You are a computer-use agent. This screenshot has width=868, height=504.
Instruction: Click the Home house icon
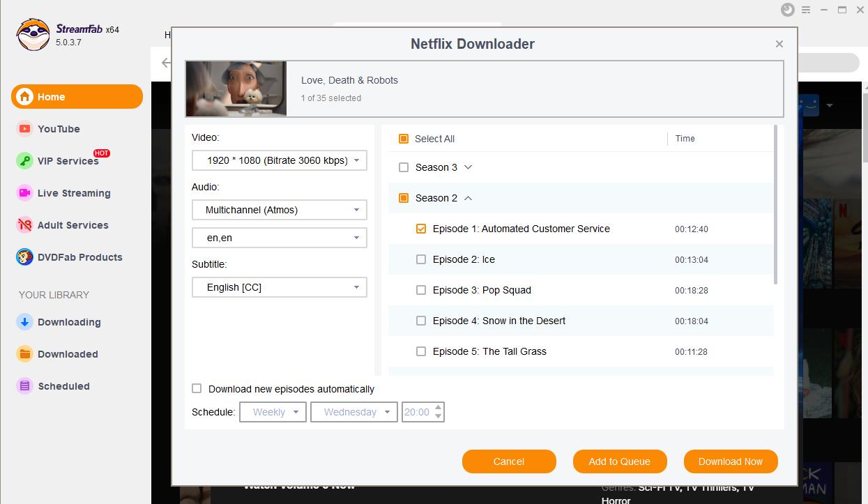coord(25,97)
